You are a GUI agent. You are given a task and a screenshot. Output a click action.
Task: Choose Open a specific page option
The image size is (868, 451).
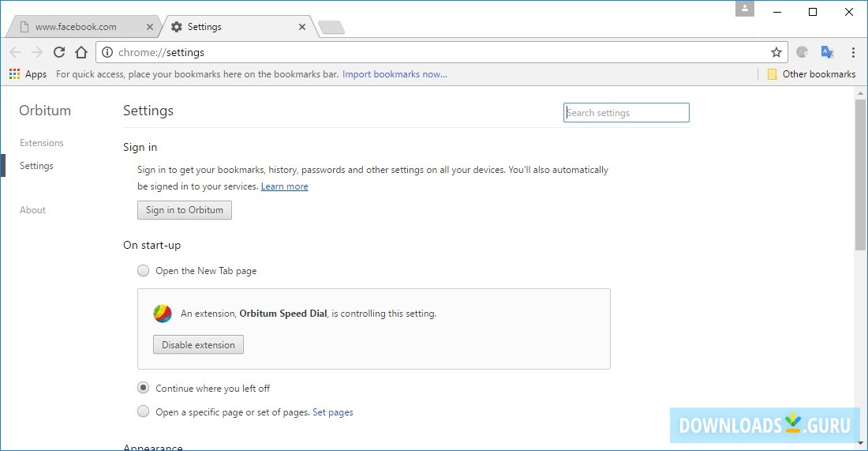(143, 412)
